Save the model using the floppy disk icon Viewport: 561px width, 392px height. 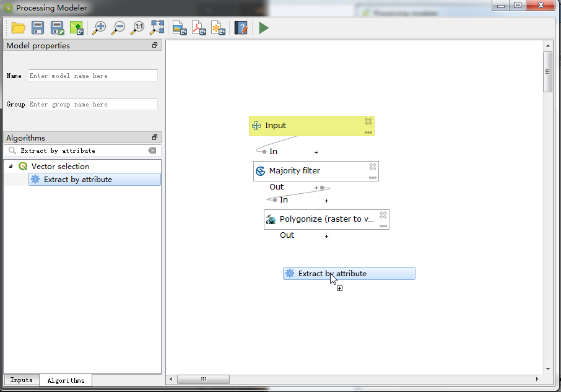(x=38, y=28)
